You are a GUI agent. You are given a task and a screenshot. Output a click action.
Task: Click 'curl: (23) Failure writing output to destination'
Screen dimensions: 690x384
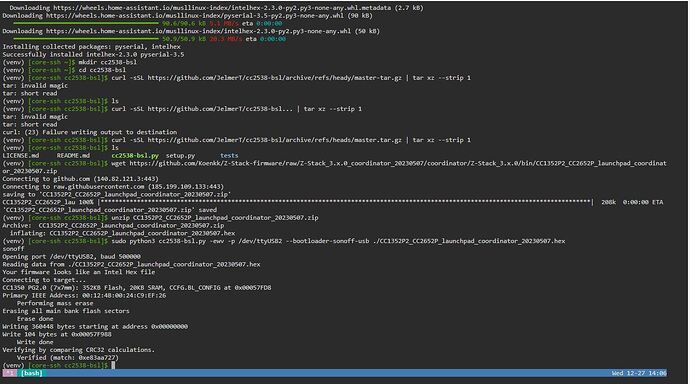90,132
